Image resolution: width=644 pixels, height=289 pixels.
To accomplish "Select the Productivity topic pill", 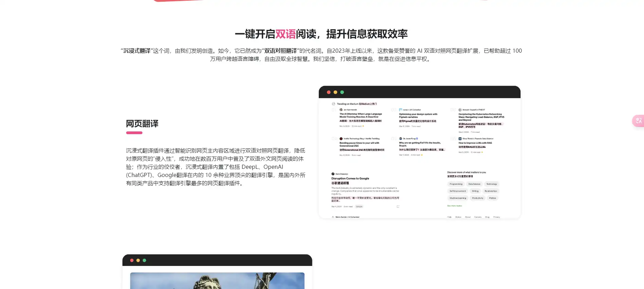I will [477, 198].
